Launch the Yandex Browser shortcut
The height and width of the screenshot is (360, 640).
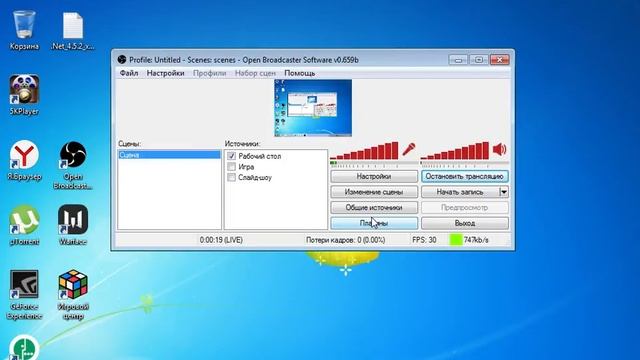click(24, 160)
